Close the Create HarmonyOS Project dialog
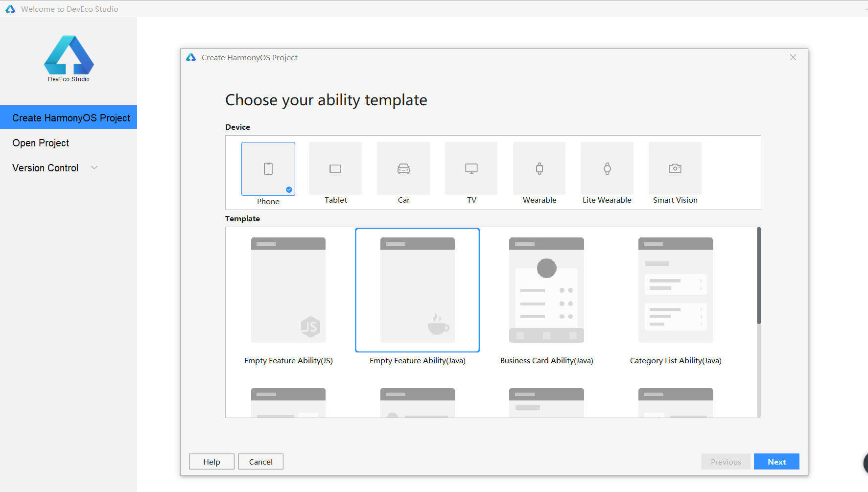This screenshot has width=868, height=492. tap(793, 57)
